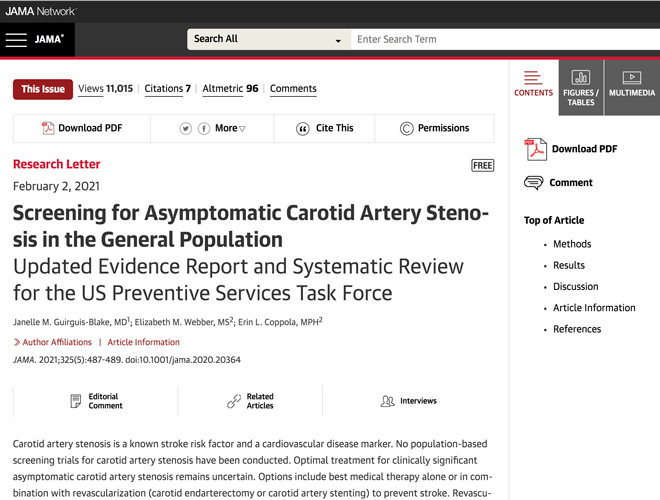
Task: Click author Elizabeth M. Webber, MS
Action: [184, 322]
